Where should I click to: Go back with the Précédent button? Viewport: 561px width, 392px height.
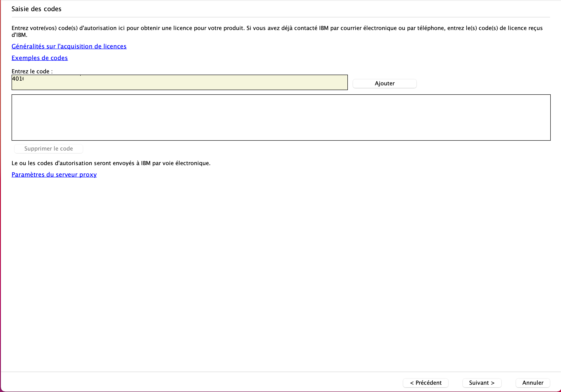pyautogui.click(x=425, y=383)
